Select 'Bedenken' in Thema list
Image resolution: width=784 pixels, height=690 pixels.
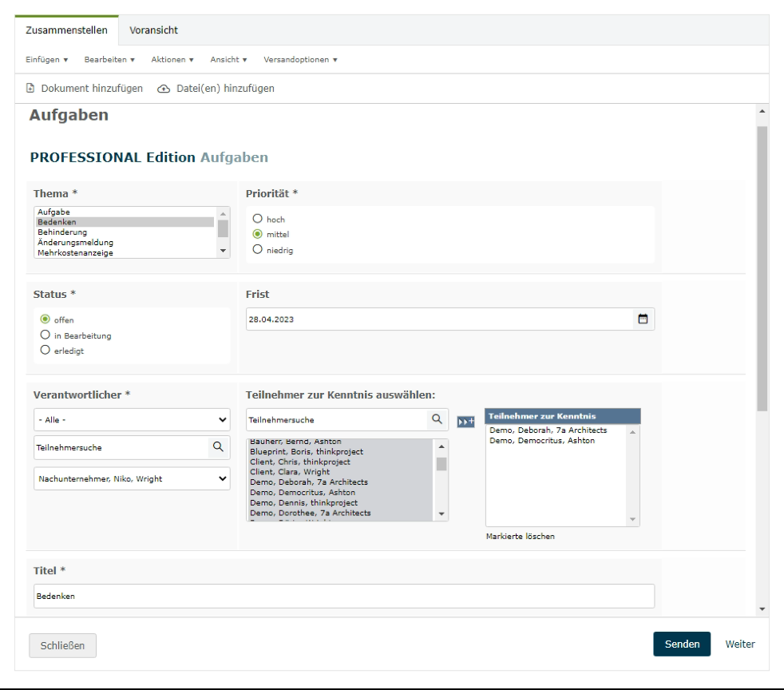point(125,222)
